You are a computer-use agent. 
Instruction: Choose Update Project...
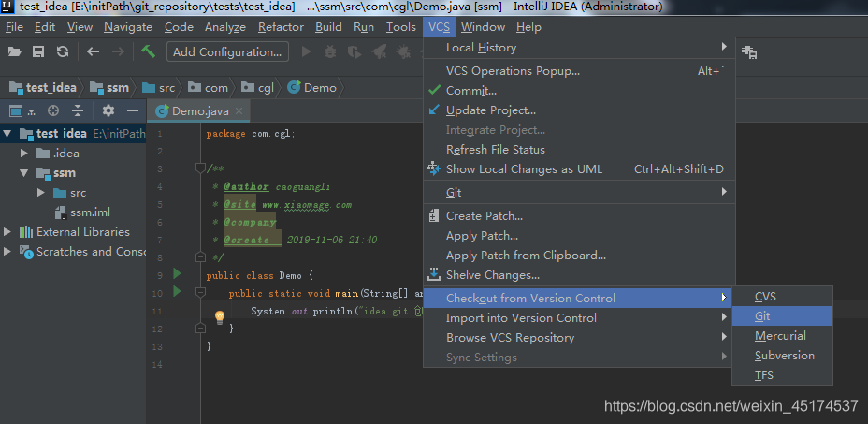pyautogui.click(x=579, y=110)
